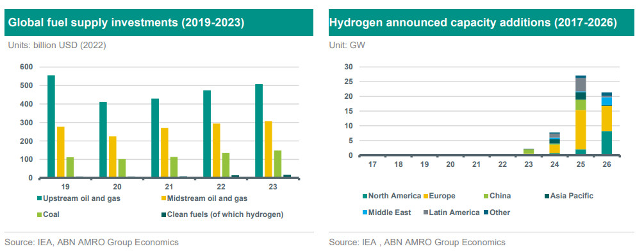Image resolution: width=644 pixels, height=251 pixels.
Task: Click the North America segment of the 2026 bar
Action: tap(607, 143)
